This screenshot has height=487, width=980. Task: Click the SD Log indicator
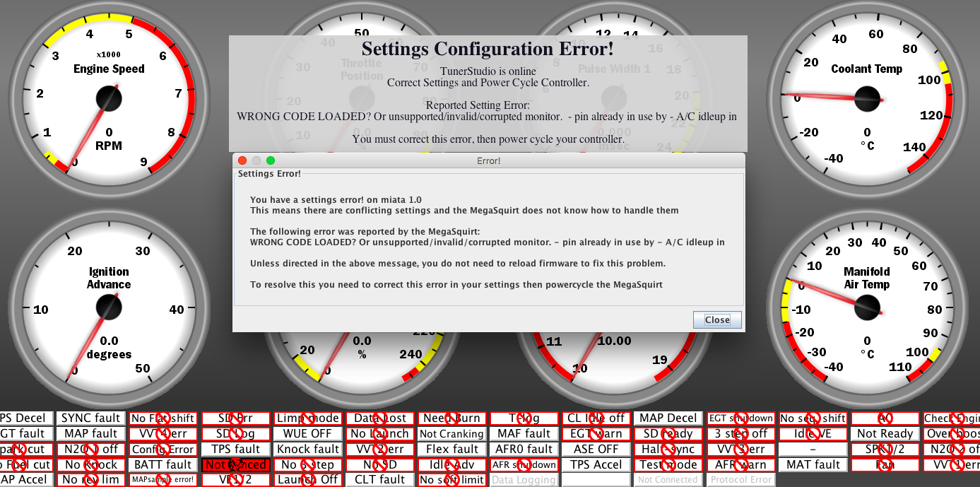[x=235, y=433]
